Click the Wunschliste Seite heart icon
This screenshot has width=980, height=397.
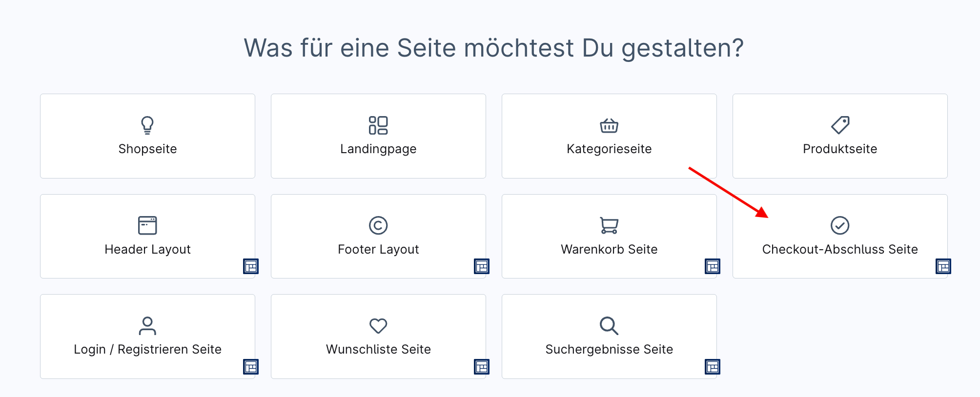point(378,326)
